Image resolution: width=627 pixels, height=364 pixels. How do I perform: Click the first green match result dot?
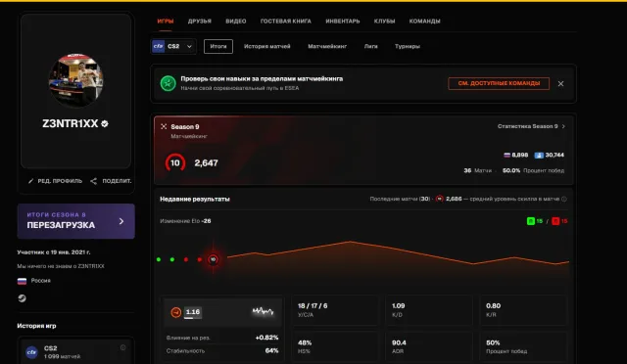tap(159, 259)
